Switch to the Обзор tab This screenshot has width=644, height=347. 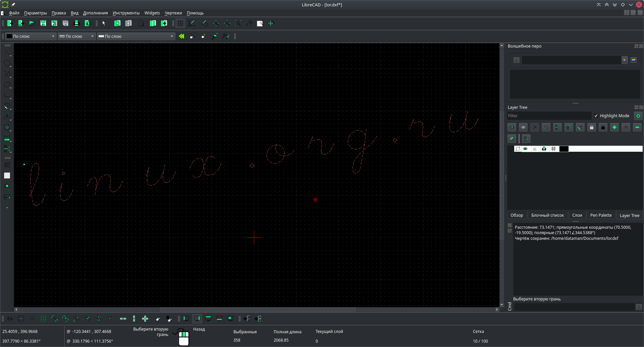pos(517,215)
